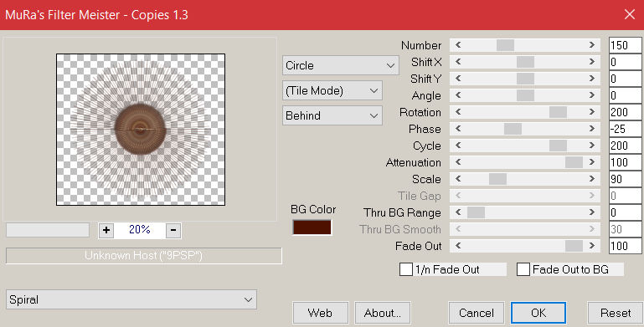This screenshot has height=327, width=644.
Task: Click right arrow of Angle slider
Action: click(x=592, y=95)
